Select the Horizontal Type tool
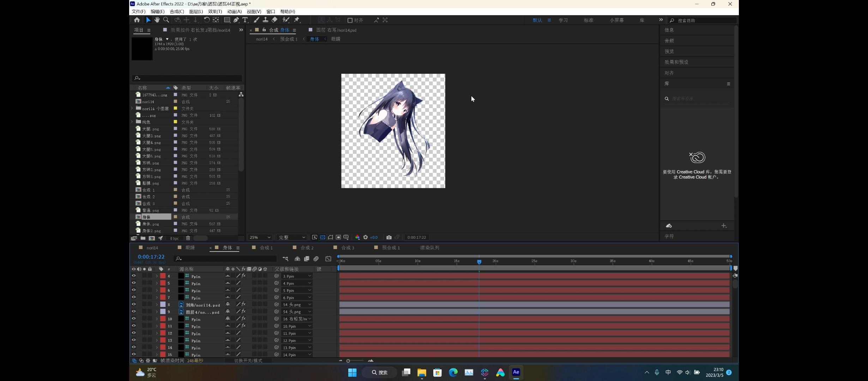 [x=245, y=20]
